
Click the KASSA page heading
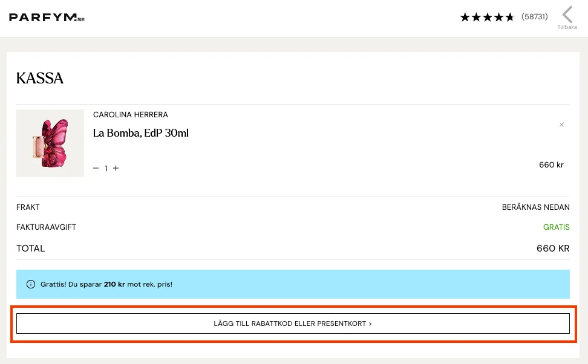pyautogui.click(x=40, y=79)
